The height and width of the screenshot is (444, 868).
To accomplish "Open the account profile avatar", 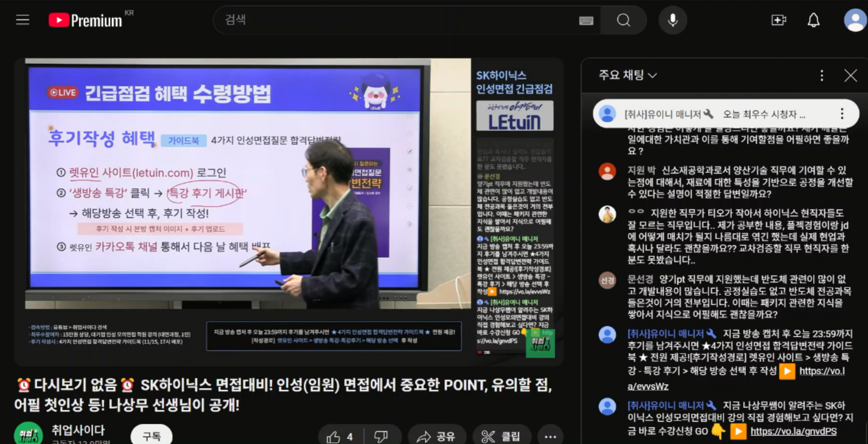I will point(855,20).
